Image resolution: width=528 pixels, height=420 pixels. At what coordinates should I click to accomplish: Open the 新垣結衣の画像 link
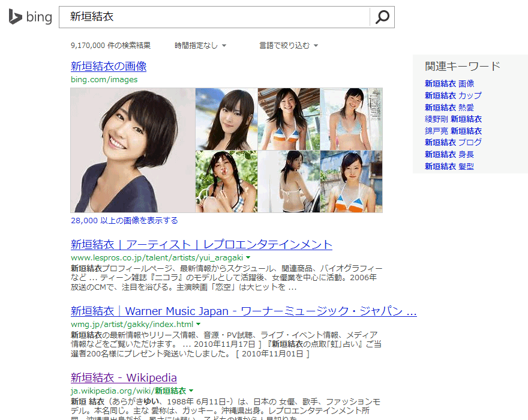(x=109, y=66)
